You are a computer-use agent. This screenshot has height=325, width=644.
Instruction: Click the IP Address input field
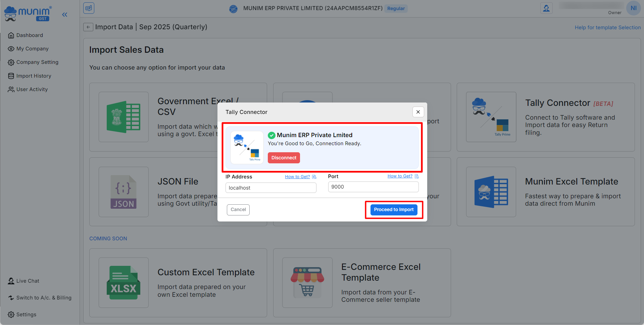[x=271, y=188]
